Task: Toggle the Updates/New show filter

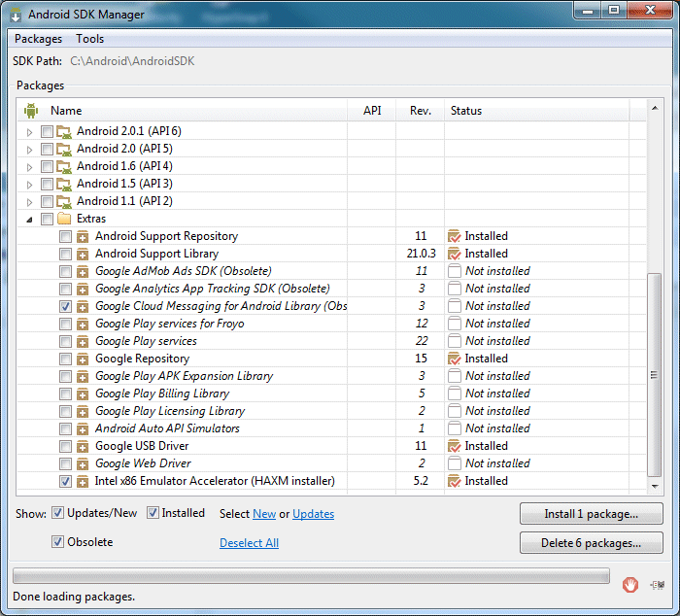Action: [x=57, y=513]
